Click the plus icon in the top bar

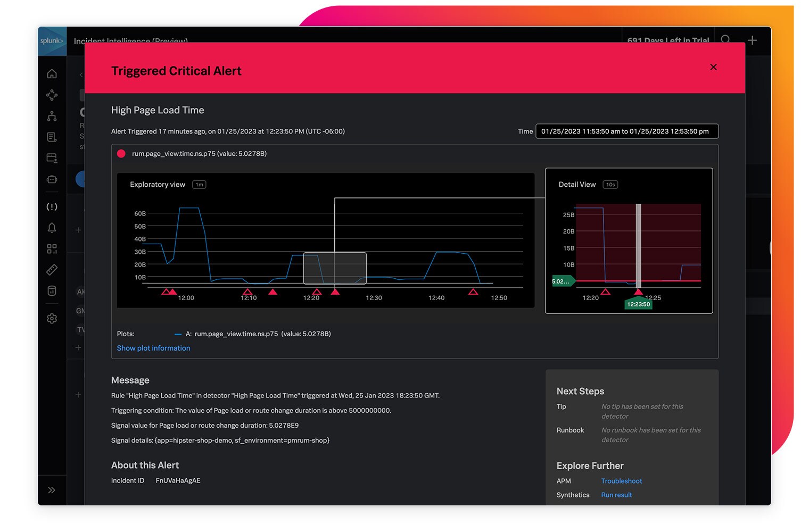coord(752,40)
